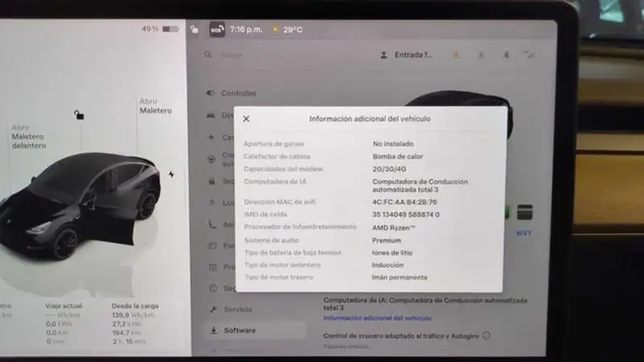The width and height of the screenshot is (644, 362).
Task: Tap info icon next to Autogiro
Action: (487, 335)
